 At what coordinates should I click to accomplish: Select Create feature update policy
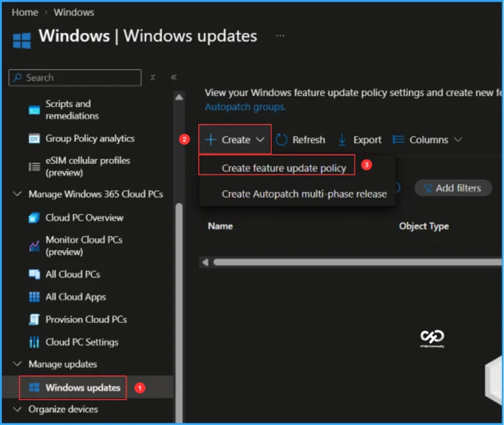point(283,168)
